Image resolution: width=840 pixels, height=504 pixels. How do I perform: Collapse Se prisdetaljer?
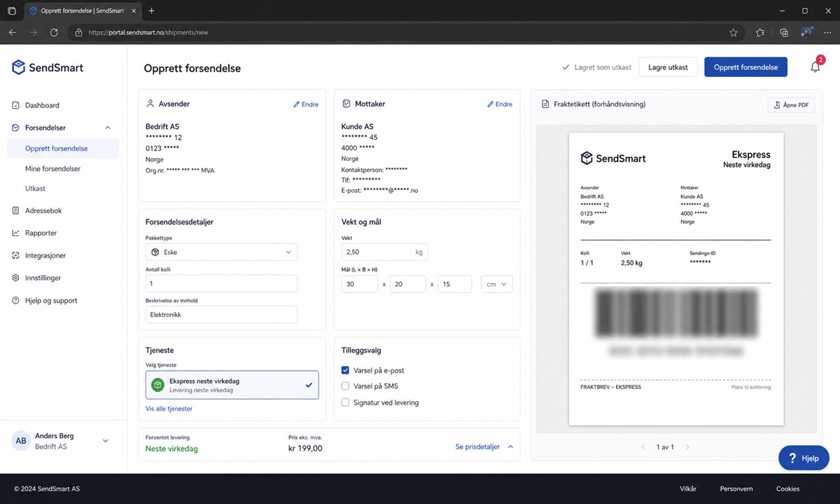click(x=484, y=447)
